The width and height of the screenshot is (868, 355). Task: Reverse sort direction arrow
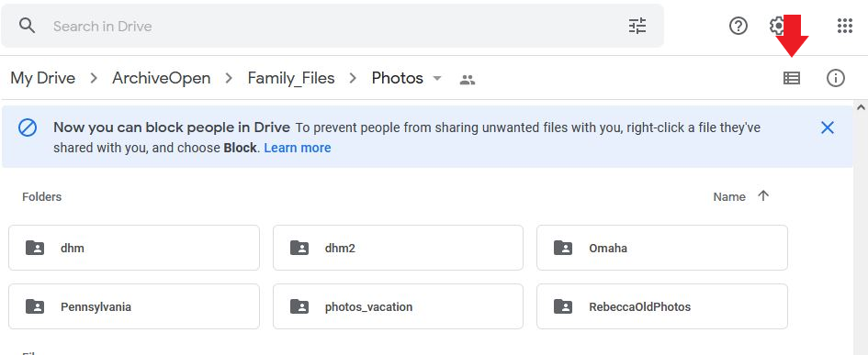763,195
